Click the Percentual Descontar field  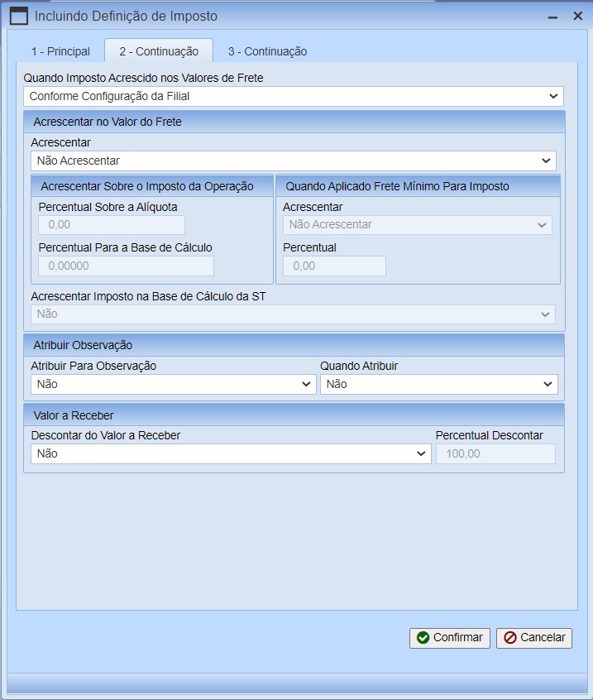tap(495, 453)
